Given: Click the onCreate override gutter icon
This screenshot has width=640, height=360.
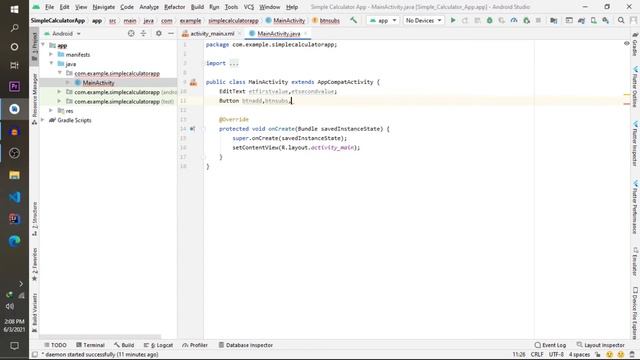Looking at the screenshot, I should click(193, 129).
